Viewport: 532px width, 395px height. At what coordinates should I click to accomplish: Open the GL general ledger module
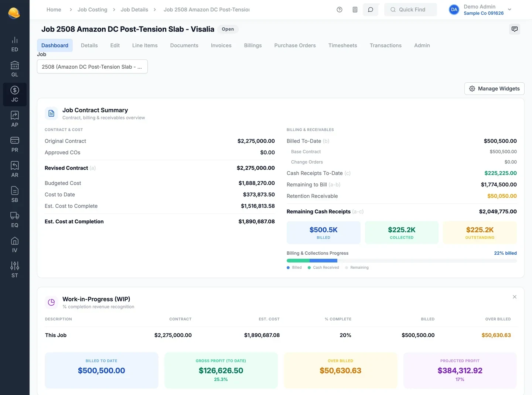(15, 69)
